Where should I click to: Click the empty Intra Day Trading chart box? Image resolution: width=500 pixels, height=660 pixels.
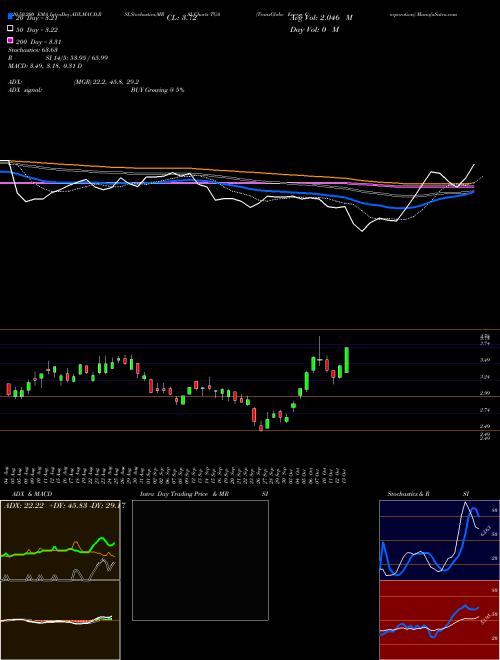coord(200,560)
